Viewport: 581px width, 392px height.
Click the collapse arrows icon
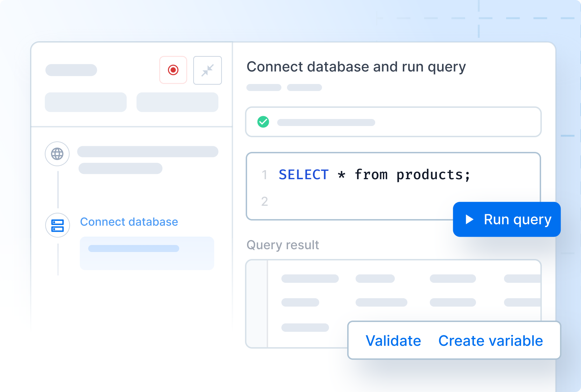(x=207, y=70)
